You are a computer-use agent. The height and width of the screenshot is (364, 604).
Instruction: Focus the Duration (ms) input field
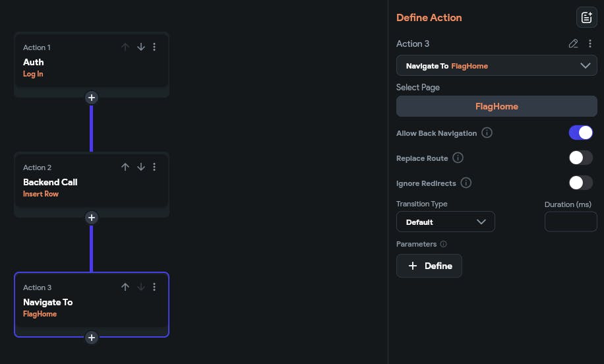570,222
